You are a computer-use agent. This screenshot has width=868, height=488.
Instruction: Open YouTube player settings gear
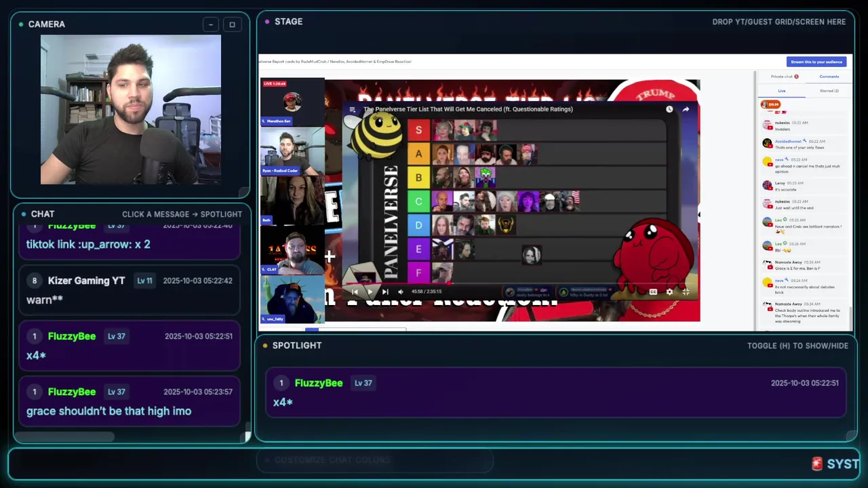(669, 291)
